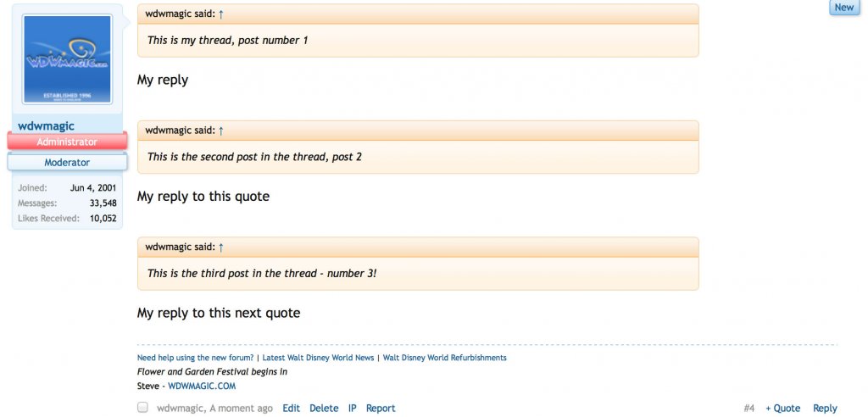Image resolution: width=868 pixels, height=417 pixels.
Task: Open the #4 post permalink
Action: (x=748, y=409)
